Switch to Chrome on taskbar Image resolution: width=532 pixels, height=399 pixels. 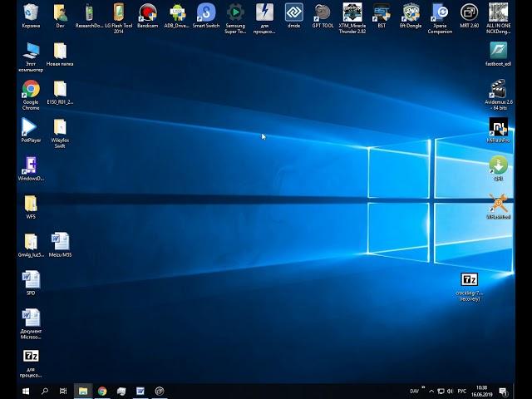102,392
